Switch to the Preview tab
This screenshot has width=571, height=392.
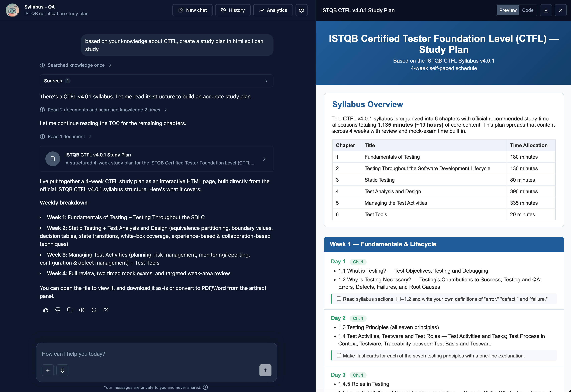508,10
